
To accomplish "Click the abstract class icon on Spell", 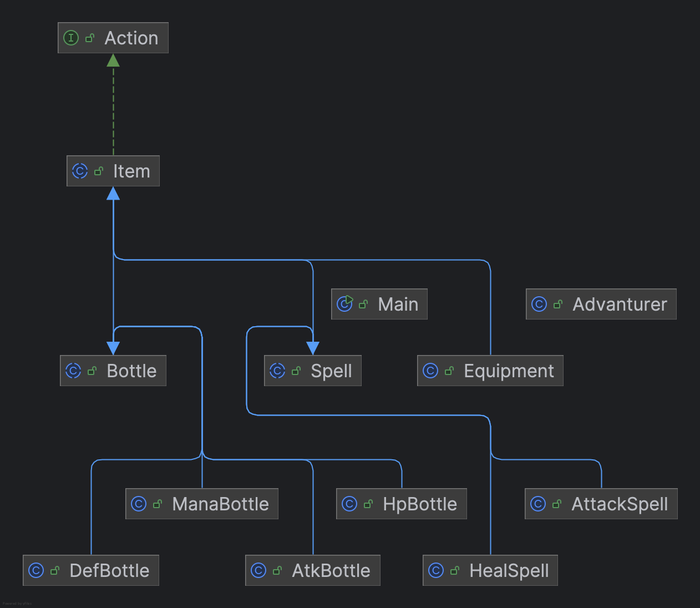I will pyautogui.click(x=277, y=371).
